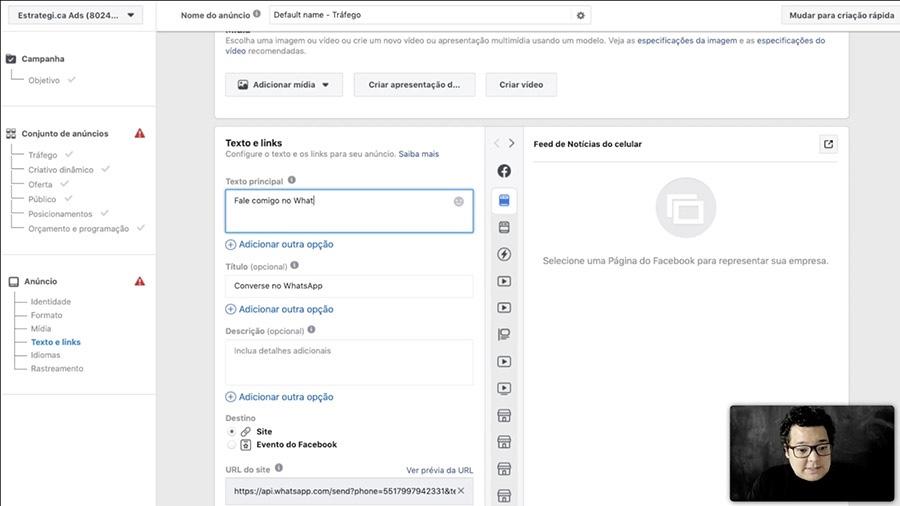Open Orçamento e programação in the sidebar
Image resolution: width=900 pixels, height=506 pixels.
pos(79,229)
